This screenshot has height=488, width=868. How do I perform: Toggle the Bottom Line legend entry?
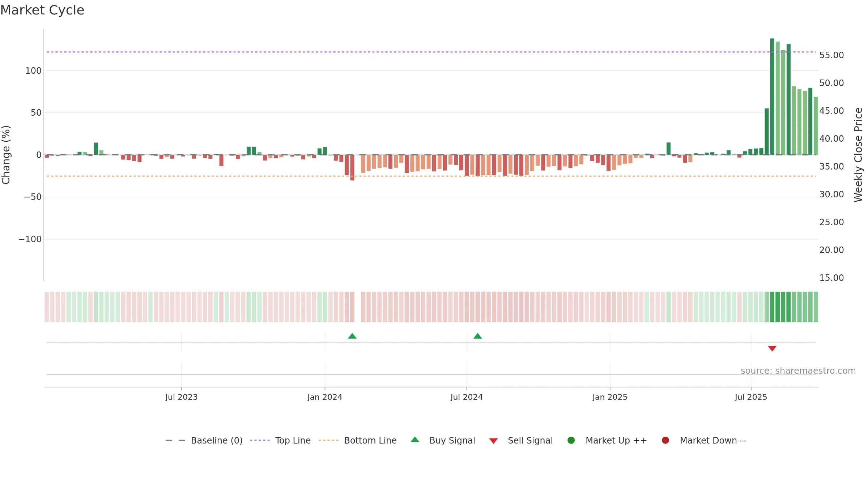(357, 440)
